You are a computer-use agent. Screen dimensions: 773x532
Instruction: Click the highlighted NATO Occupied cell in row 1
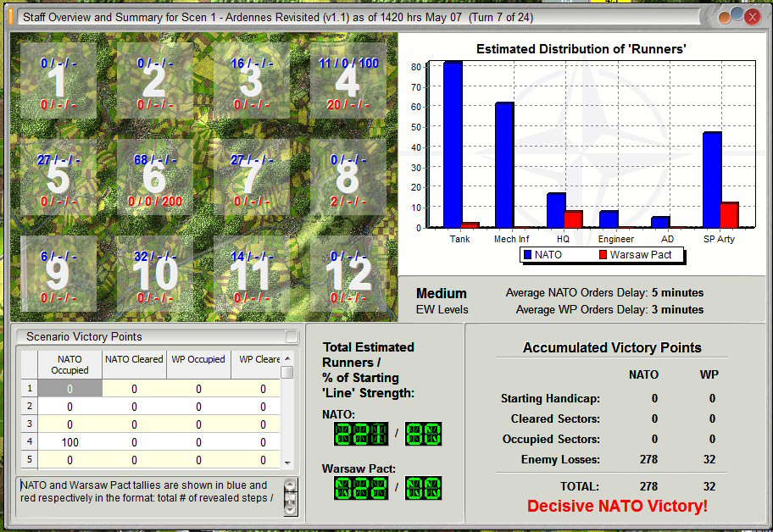point(70,389)
